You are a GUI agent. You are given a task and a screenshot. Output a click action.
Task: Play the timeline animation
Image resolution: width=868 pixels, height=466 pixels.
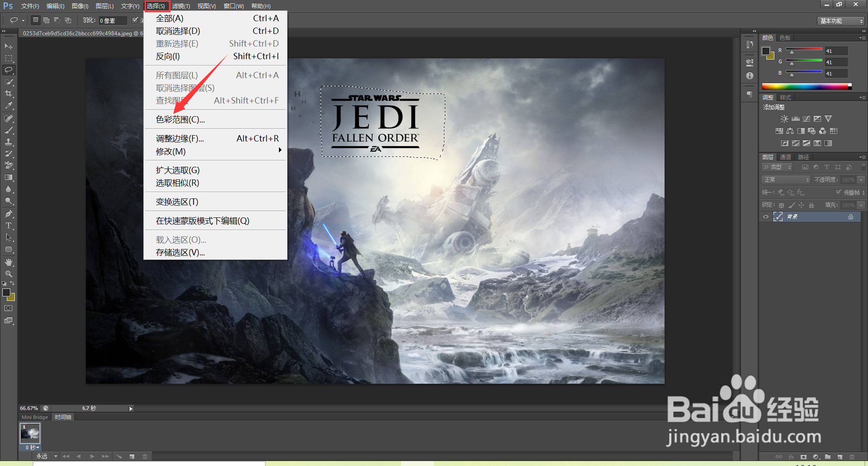pyautogui.click(x=92, y=457)
